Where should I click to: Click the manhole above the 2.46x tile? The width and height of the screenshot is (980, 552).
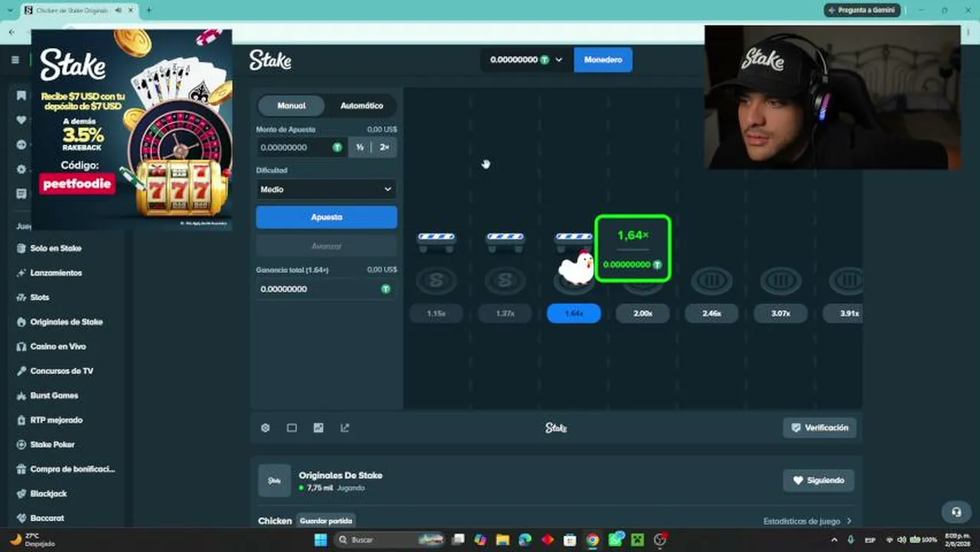[712, 281]
